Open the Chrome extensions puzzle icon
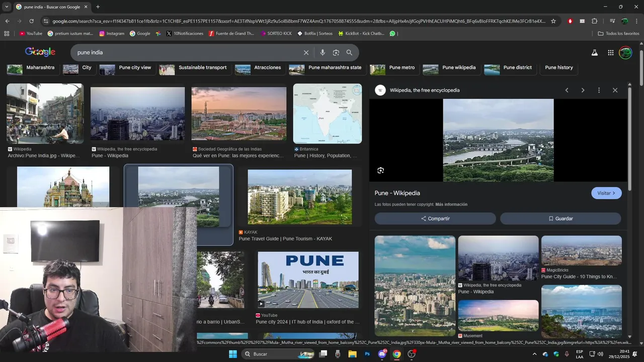Viewport: 644px width, 362px height. coord(594,21)
